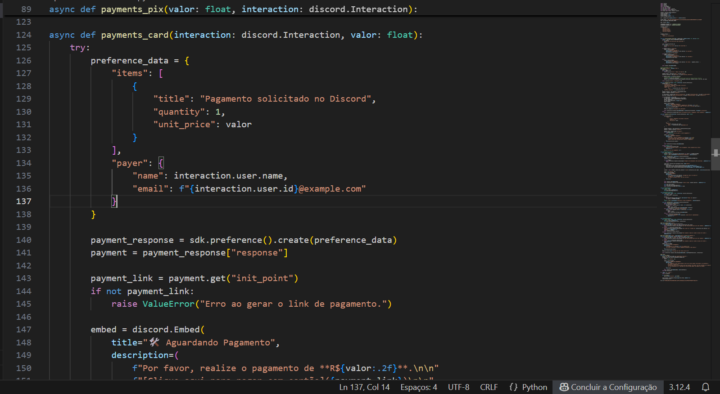Click description=( on line 149
The width and height of the screenshot is (720, 394).
pyautogui.click(x=145, y=355)
